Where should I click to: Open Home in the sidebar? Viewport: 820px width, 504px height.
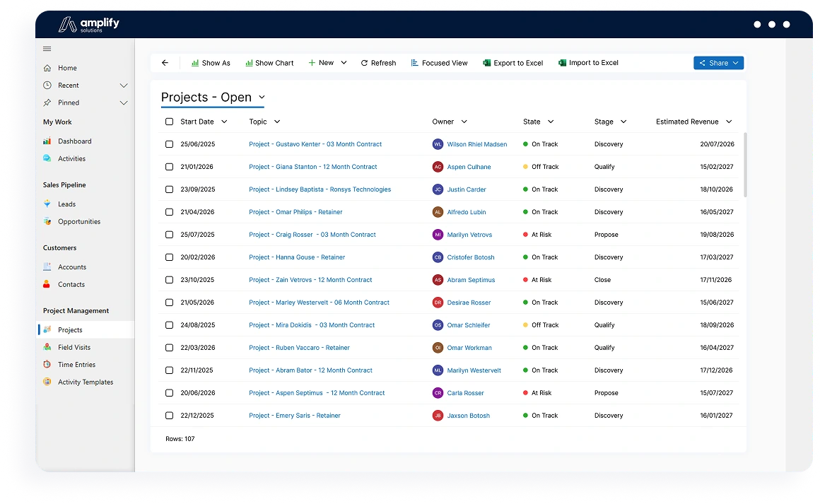[67, 68]
